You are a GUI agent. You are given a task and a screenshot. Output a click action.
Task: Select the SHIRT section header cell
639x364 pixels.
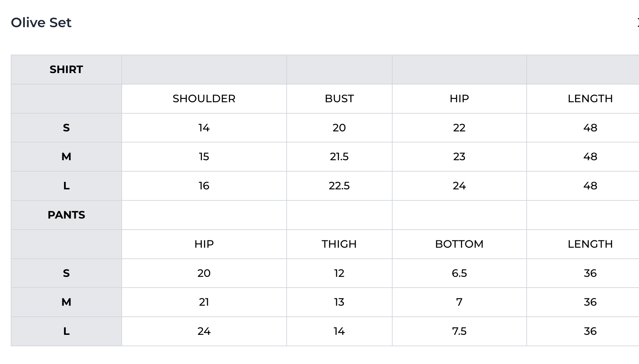coord(66,69)
